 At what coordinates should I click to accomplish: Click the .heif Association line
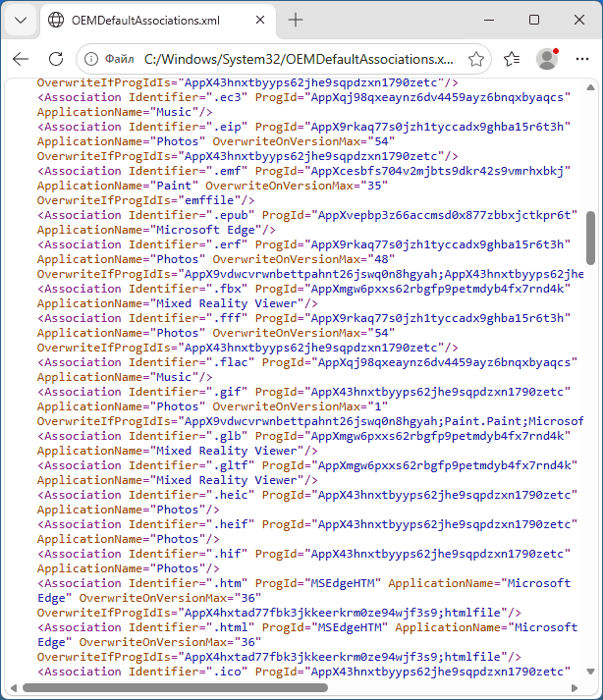click(307, 524)
